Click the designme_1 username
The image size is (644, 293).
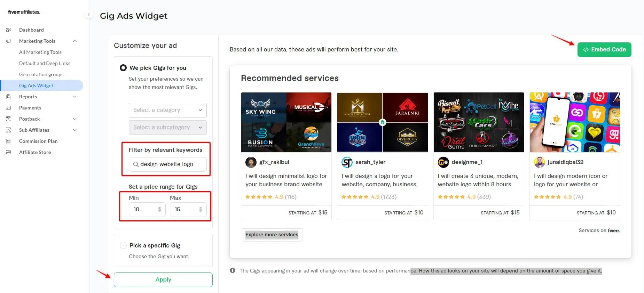tap(467, 162)
